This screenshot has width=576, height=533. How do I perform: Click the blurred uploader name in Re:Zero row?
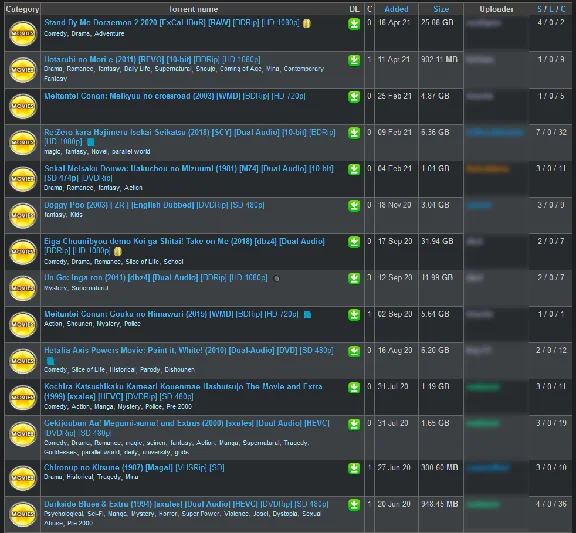coord(495,133)
